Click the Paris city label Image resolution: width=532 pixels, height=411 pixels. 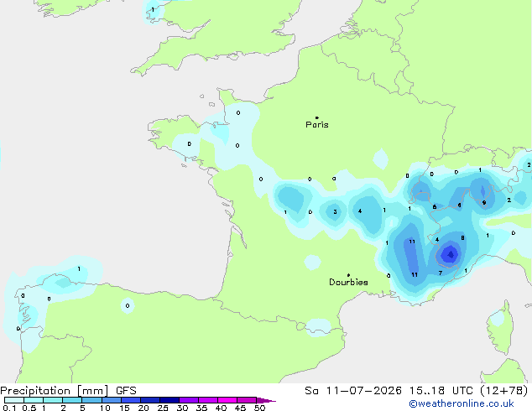click(317, 125)
